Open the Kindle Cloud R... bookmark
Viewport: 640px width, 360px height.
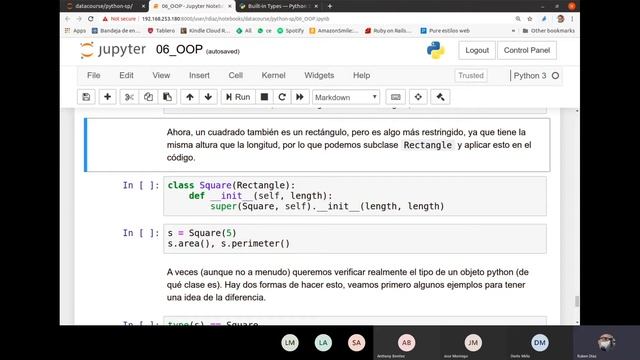[x=205, y=31]
